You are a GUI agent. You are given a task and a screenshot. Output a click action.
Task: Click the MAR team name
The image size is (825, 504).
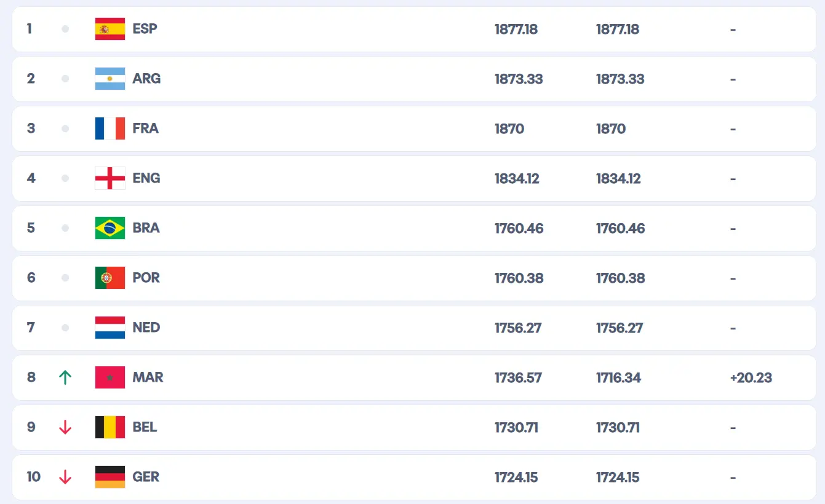click(148, 377)
